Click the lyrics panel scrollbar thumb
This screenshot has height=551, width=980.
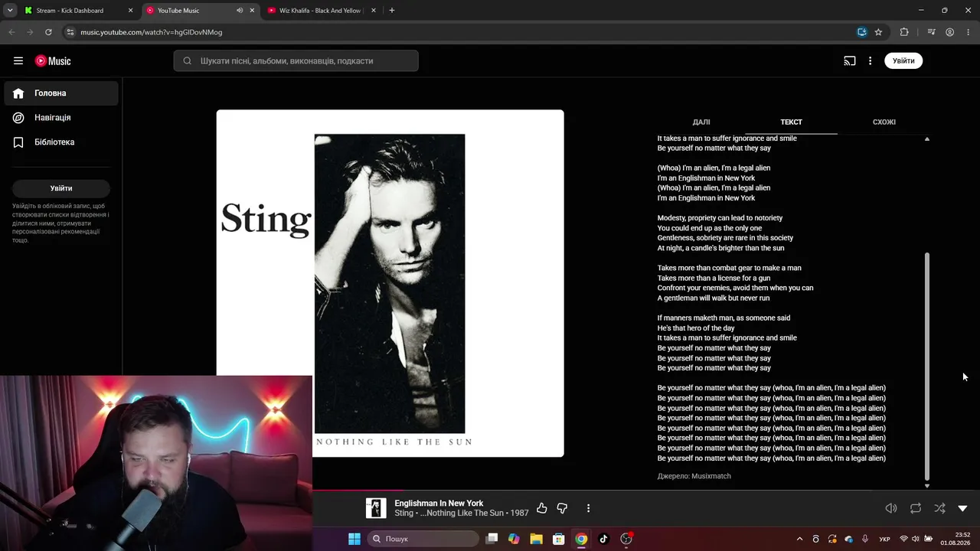click(927, 367)
